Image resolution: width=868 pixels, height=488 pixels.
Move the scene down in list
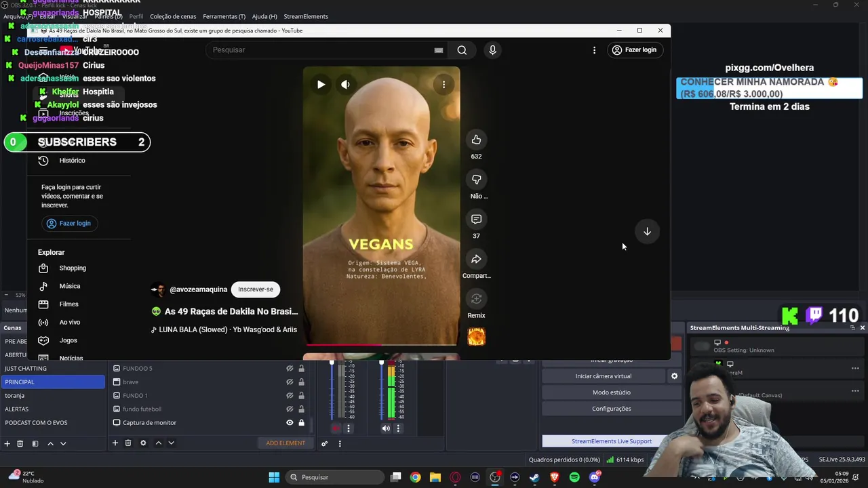63,443
